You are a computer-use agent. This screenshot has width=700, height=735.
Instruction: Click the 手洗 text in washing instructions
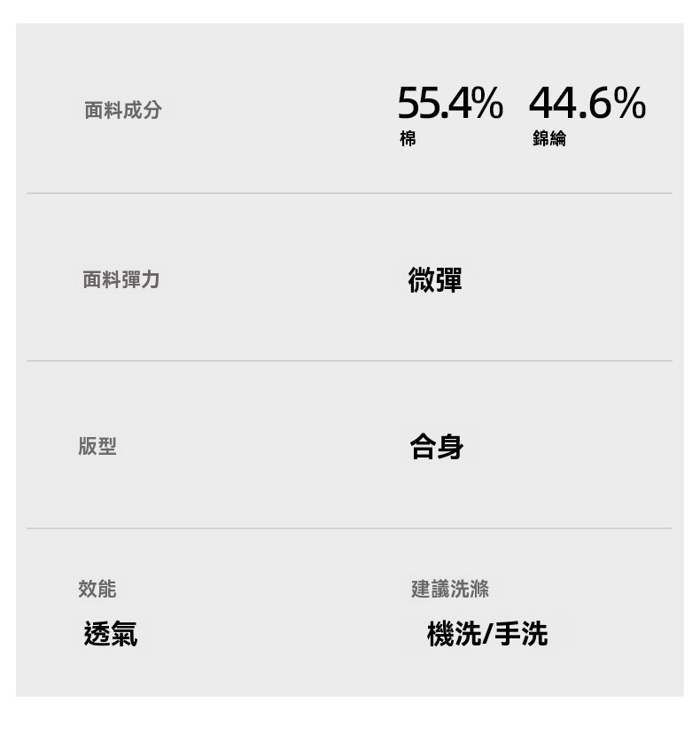pyautogui.click(x=521, y=634)
